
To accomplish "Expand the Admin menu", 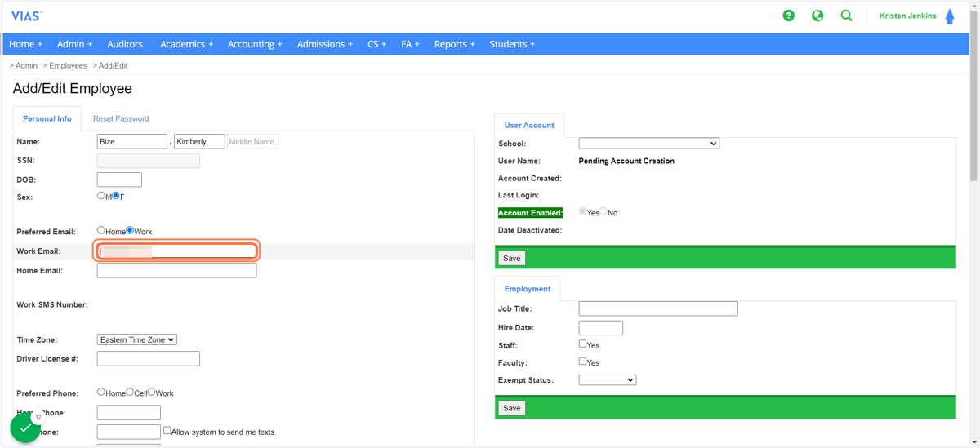I will tap(75, 44).
